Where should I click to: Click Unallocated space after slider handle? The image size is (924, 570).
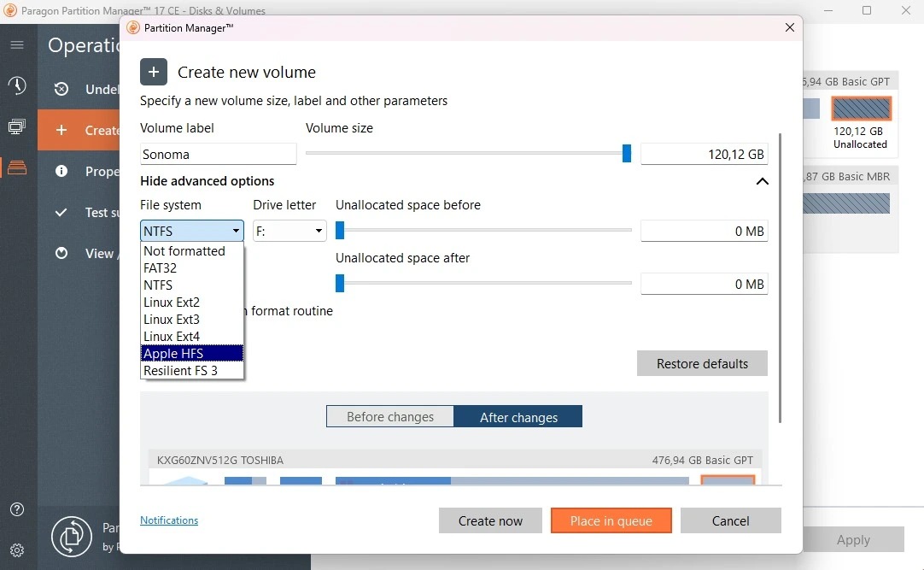pyautogui.click(x=339, y=284)
